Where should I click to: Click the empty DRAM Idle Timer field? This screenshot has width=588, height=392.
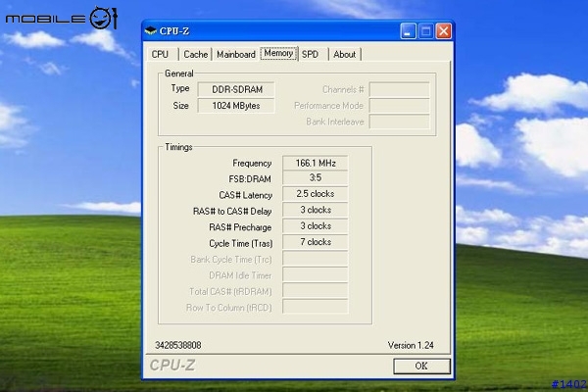(x=316, y=275)
